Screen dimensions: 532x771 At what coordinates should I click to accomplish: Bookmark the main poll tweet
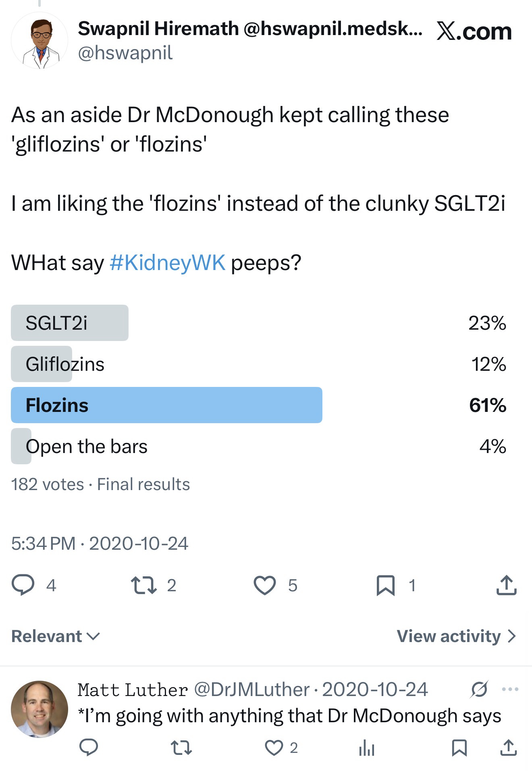click(385, 585)
